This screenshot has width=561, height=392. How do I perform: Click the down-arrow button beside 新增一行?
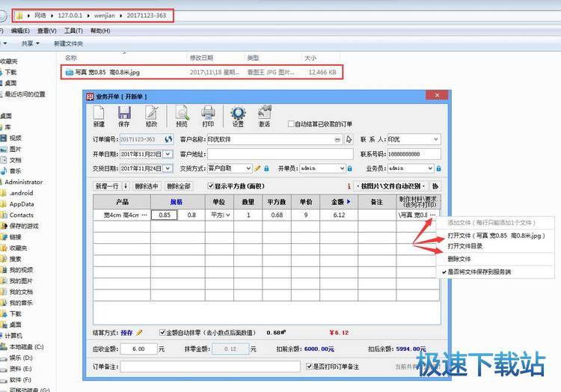point(126,186)
